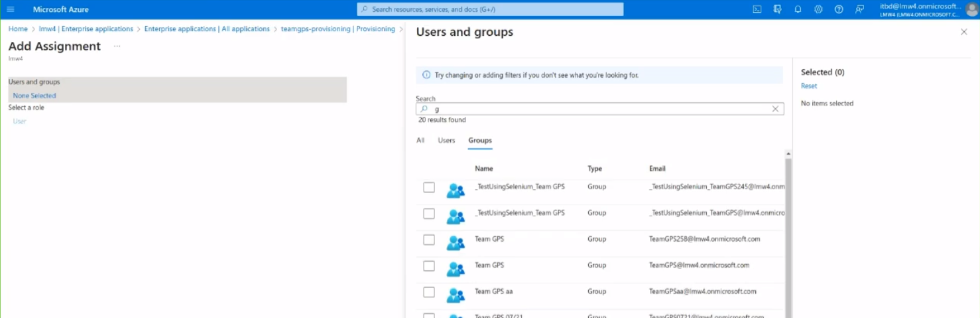The width and height of the screenshot is (980, 318).
Task: Clear the search text with the X
Action: pyautogui.click(x=775, y=109)
